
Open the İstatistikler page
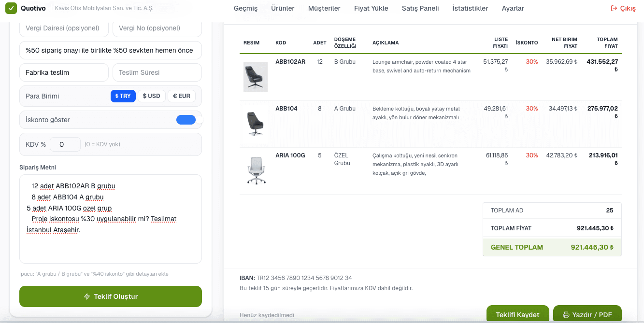[x=470, y=8]
